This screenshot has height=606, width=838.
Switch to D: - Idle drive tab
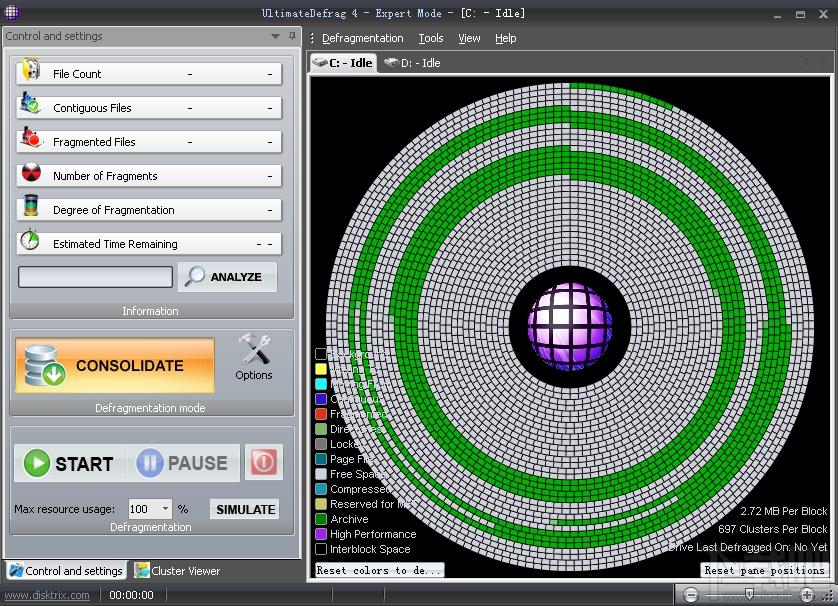click(413, 63)
